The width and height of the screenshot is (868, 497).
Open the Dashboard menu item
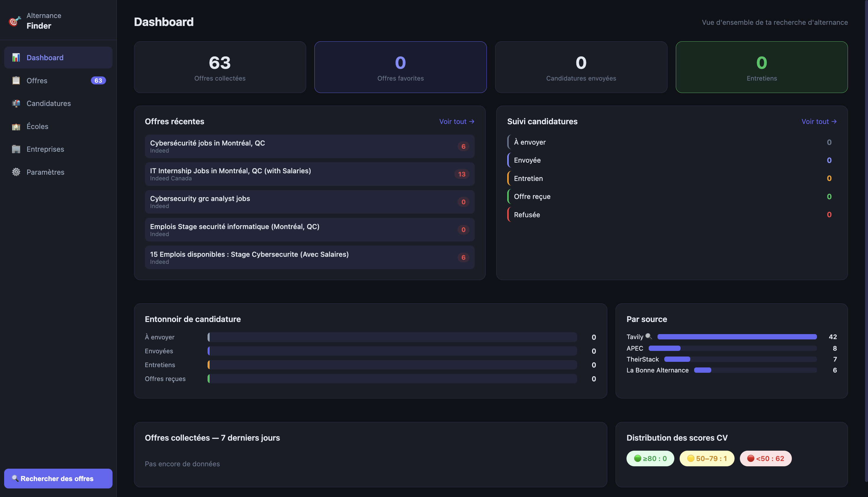click(58, 57)
